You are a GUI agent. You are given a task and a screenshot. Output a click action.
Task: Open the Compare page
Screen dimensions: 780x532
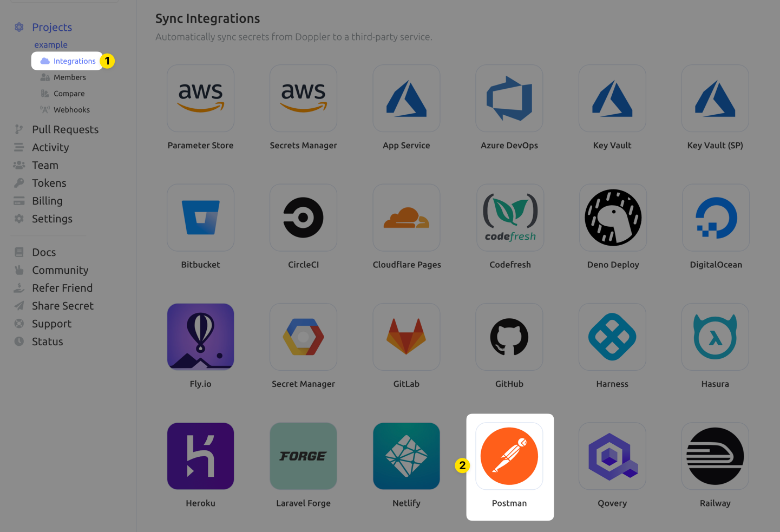tap(69, 94)
